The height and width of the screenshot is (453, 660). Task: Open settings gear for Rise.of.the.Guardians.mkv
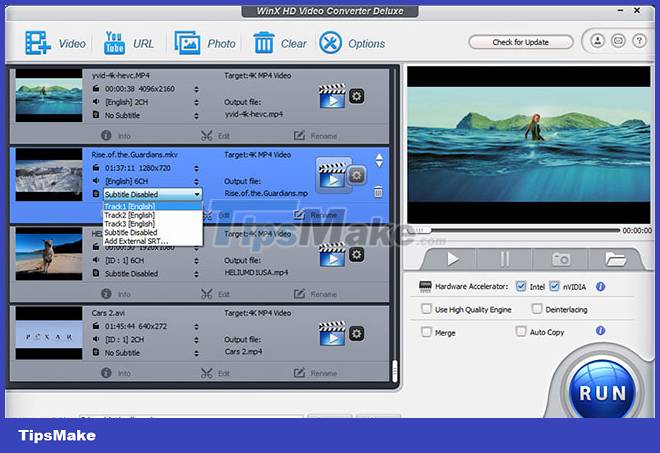click(357, 175)
